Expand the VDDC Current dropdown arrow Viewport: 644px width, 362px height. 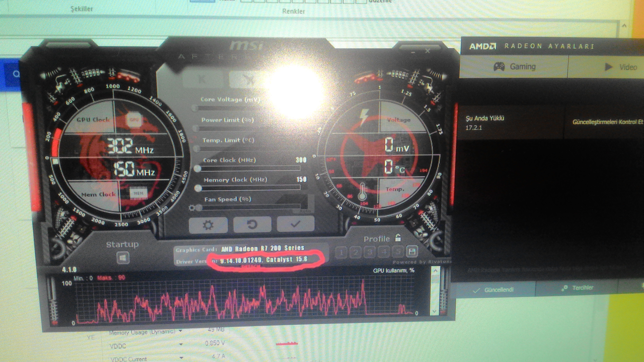[181, 357]
